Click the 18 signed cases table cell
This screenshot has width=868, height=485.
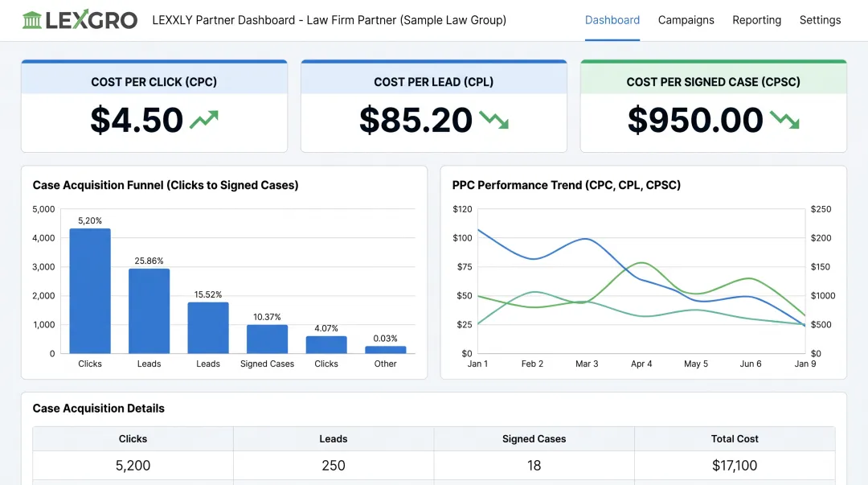click(x=534, y=466)
